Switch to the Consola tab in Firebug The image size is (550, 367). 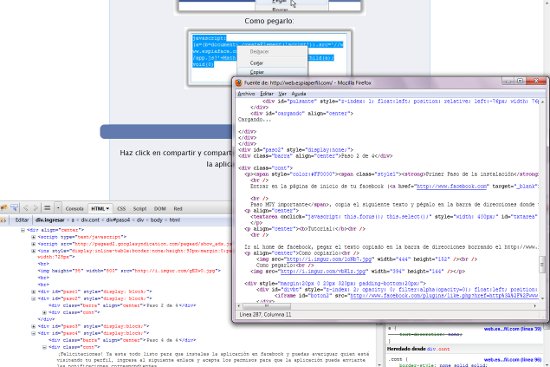(x=74, y=209)
